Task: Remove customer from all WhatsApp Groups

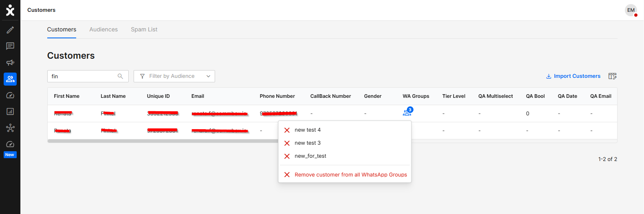Action: click(345, 175)
